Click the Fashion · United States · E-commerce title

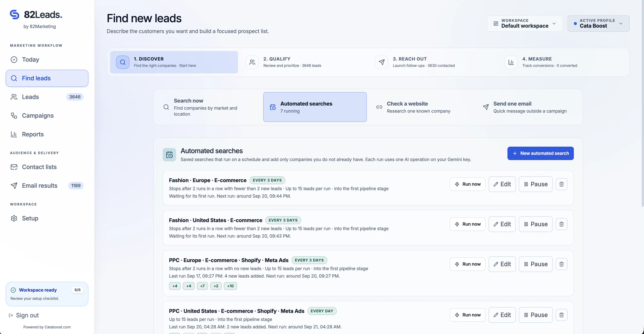[x=215, y=220]
